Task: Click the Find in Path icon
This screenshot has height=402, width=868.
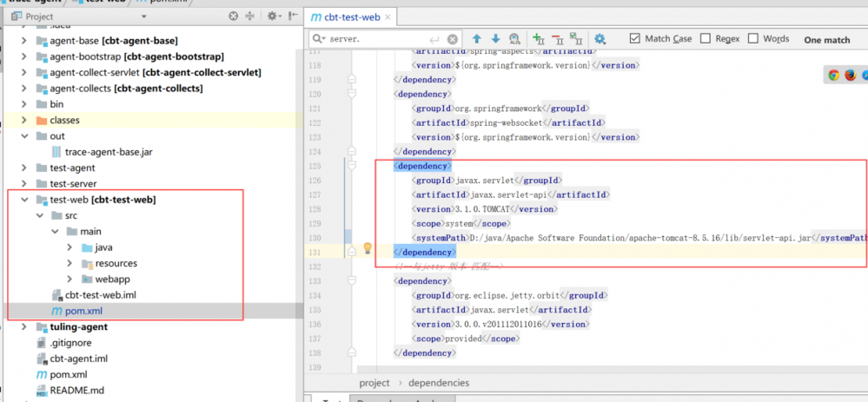Action: pos(515,39)
